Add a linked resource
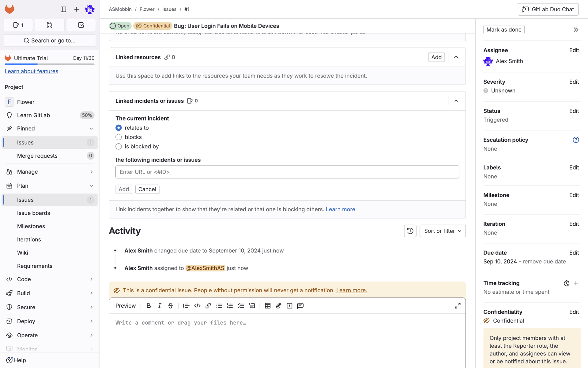 tap(436, 57)
